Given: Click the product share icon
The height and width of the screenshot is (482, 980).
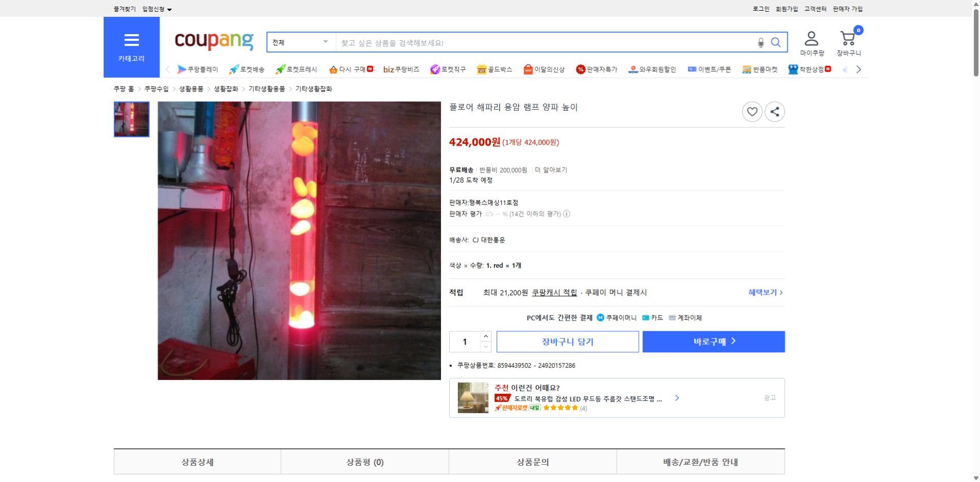Looking at the screenshot, I should pos(775,111).
